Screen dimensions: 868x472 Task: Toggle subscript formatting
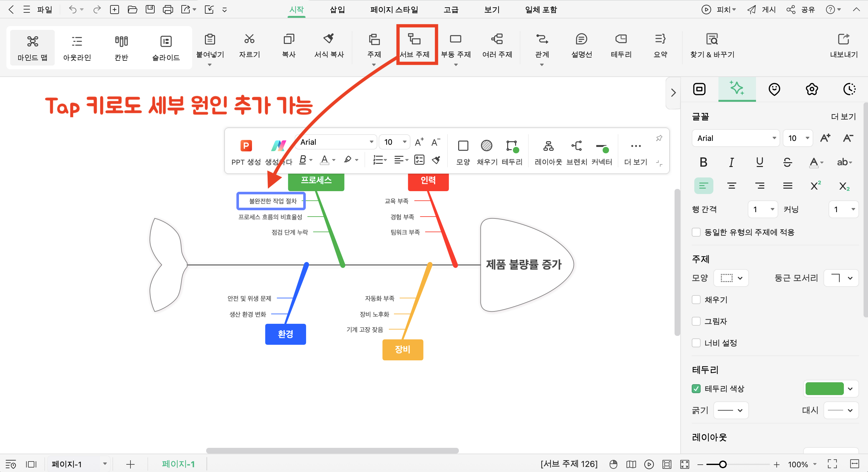tap(844, 186)
